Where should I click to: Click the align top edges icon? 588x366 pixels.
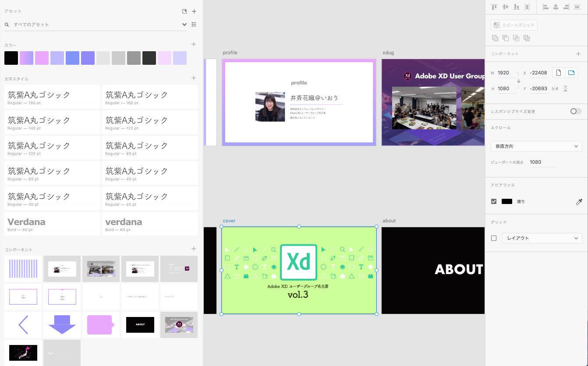[494, 7]
